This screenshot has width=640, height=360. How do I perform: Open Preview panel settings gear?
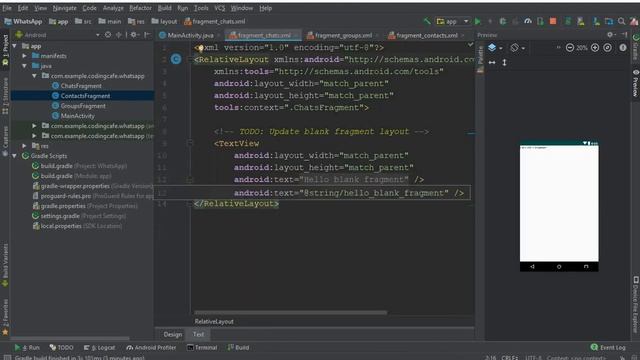pos(610,35)
